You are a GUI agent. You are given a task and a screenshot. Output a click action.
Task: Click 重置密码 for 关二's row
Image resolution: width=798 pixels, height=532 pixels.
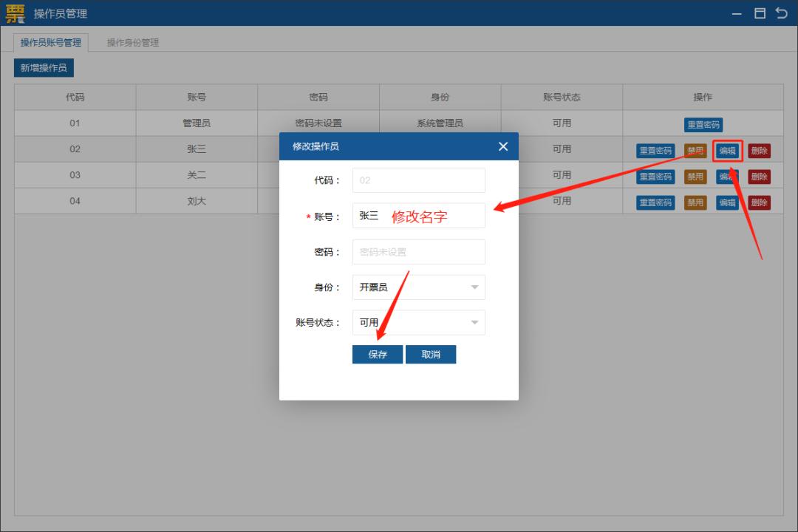(x=655, y=177)
